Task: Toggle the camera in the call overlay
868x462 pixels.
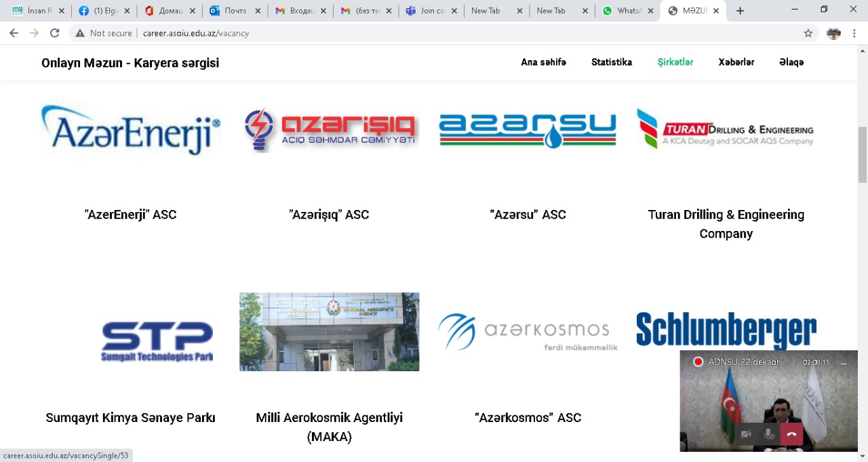Action: coord(746,434)
